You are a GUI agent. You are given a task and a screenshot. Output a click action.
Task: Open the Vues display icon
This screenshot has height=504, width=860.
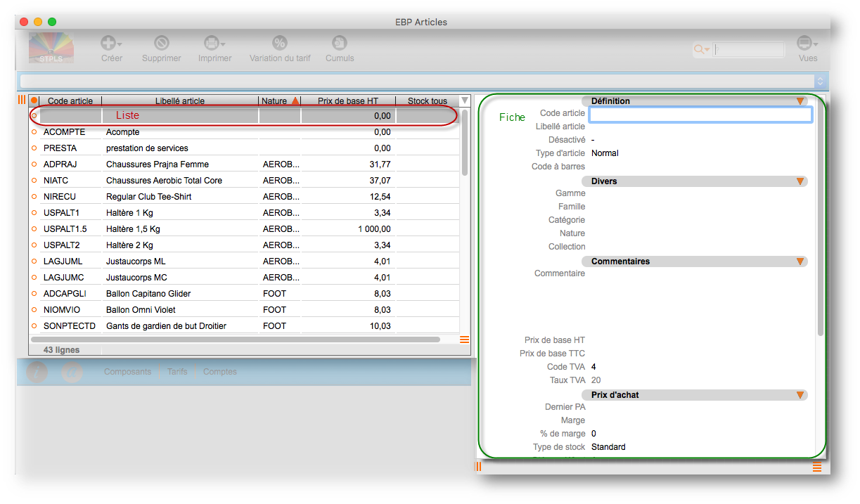[804, 44]
